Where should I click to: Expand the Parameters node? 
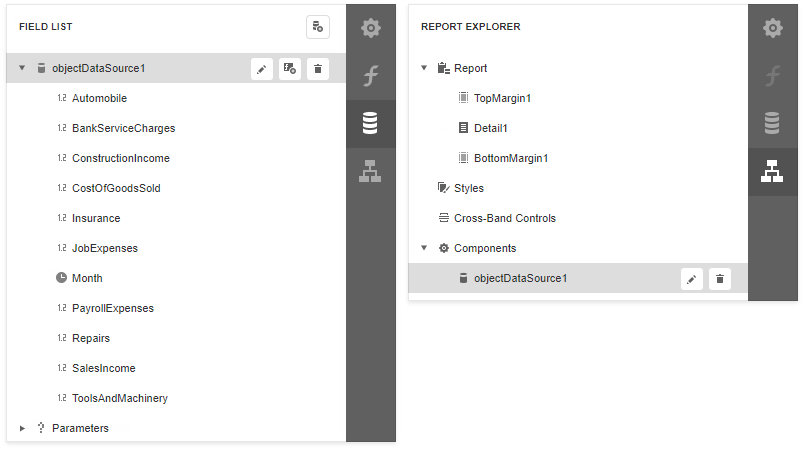pos(22,428)
